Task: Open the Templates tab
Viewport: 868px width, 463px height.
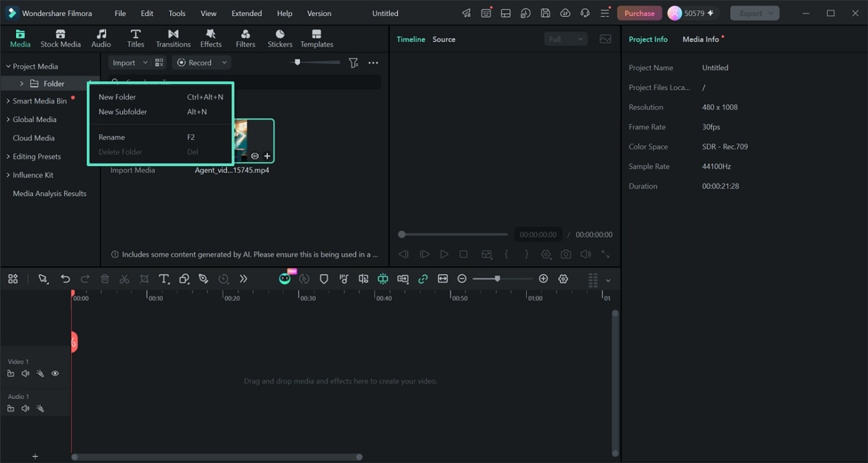Action: click(316, 39)
